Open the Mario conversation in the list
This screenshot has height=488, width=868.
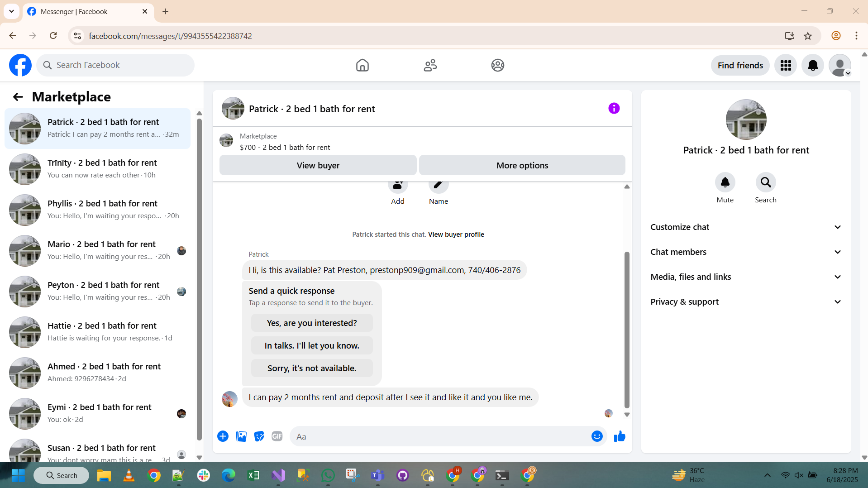(x=97, y=251)
